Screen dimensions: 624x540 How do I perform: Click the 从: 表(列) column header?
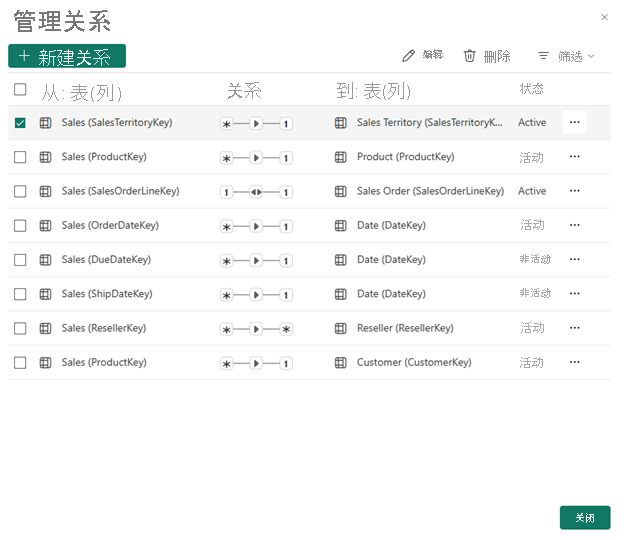tap(82, 93)
